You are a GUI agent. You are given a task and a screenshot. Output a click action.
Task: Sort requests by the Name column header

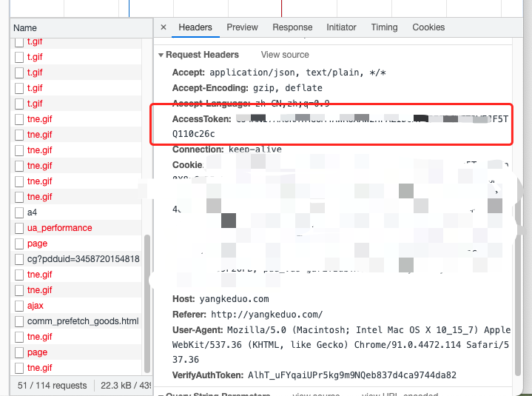[x=25, y=27]
